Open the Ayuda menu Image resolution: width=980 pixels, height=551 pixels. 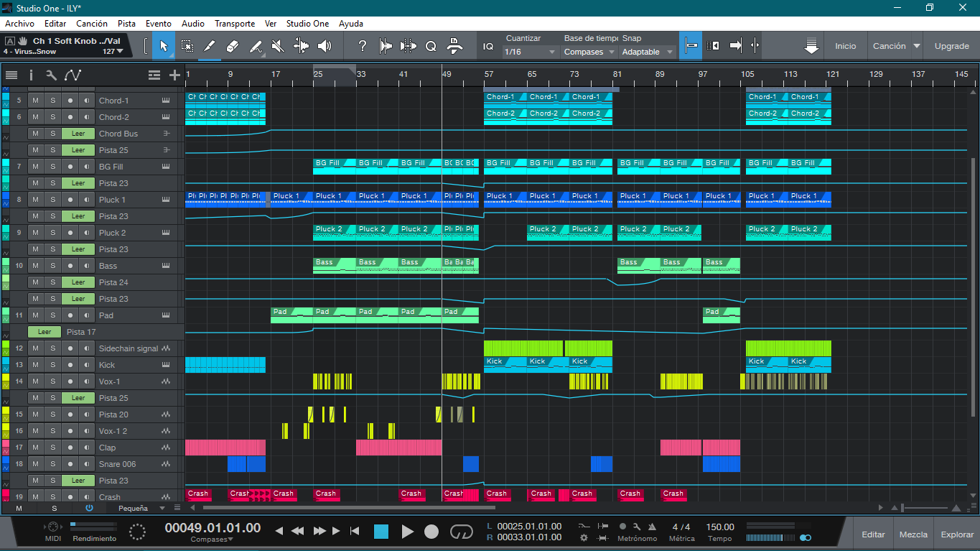coord(351,24)
